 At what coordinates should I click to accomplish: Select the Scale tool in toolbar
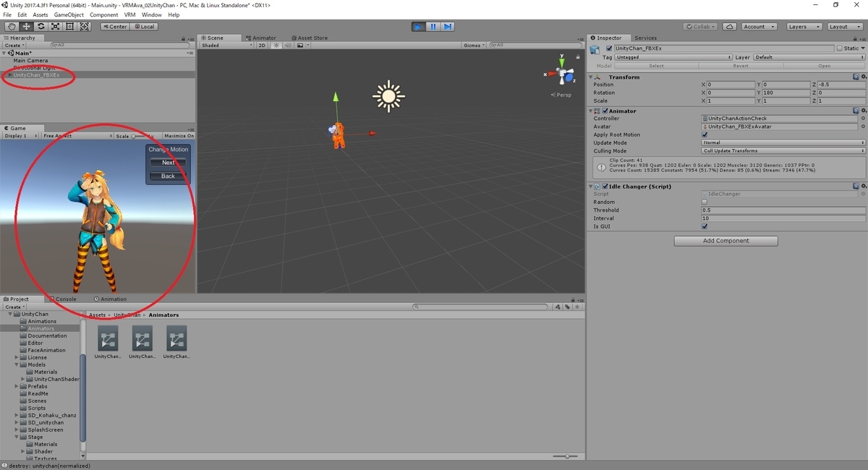(55, 27)
